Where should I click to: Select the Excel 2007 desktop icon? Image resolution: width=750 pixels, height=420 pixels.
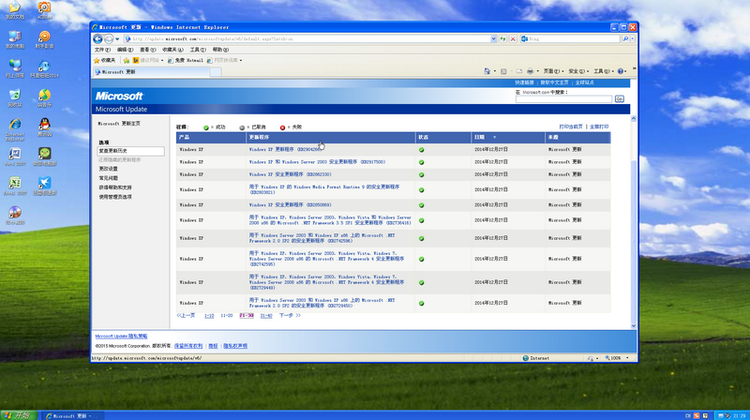click(15, 186)
